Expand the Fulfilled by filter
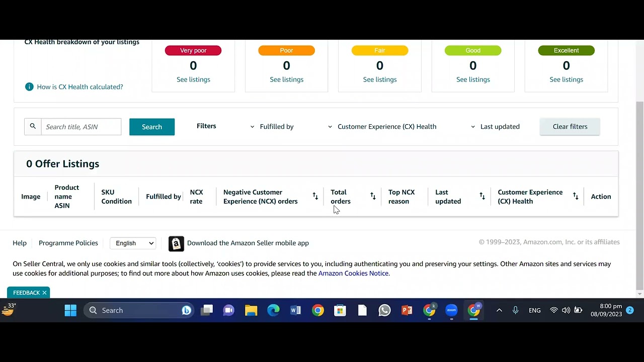 click(x=272, y=127)
